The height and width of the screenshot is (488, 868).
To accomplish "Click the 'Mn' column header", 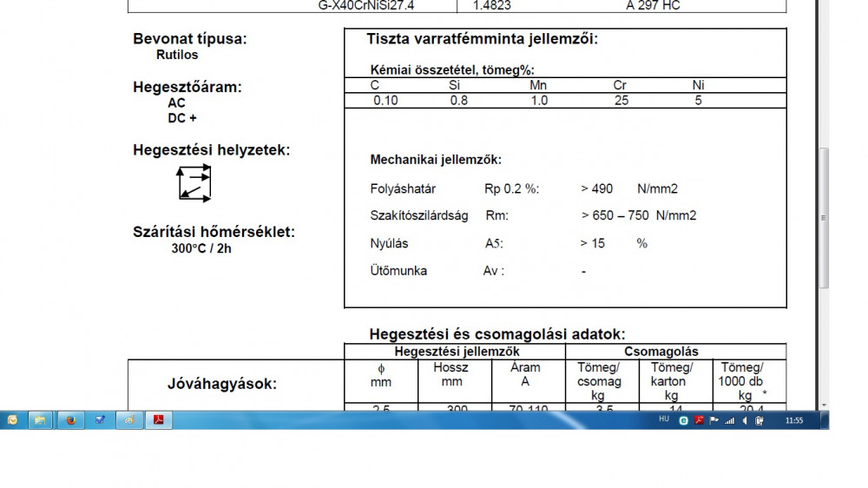I will pyautogui.click(x=538, y=85).
